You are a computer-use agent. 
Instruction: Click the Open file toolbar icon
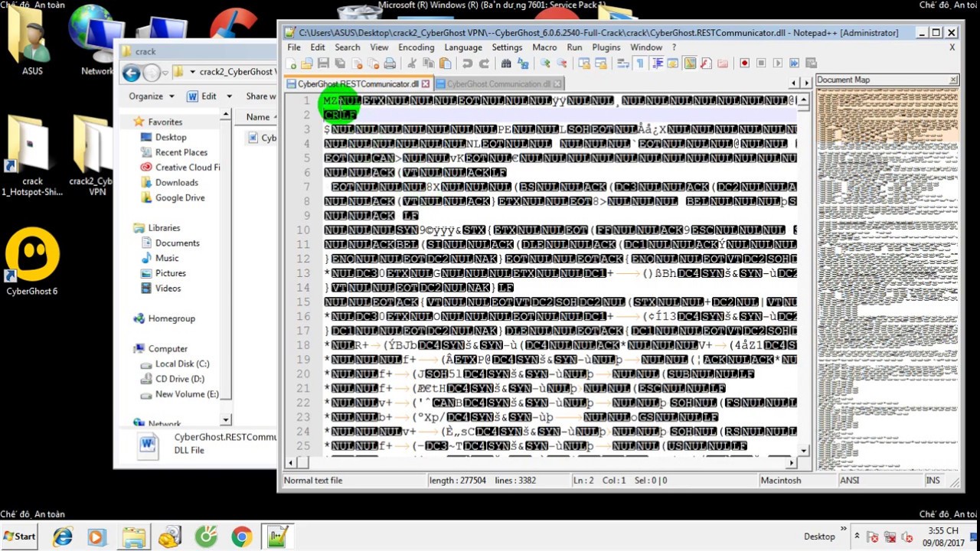coord(306,63)
